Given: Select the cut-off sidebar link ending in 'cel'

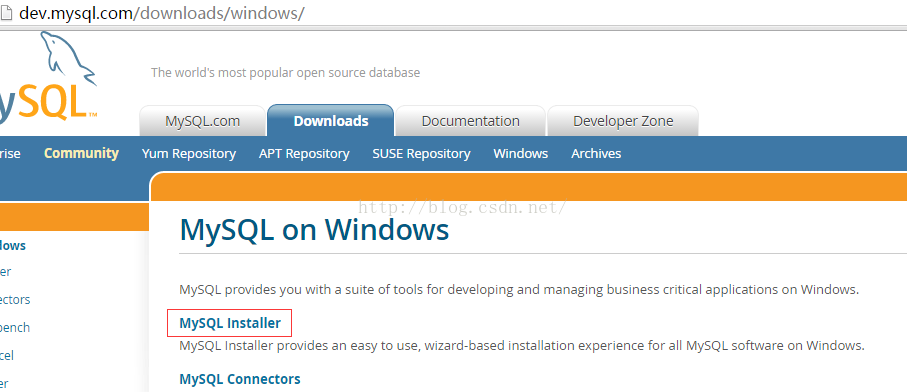Looking at the screenshot, I should pos(7,355).
